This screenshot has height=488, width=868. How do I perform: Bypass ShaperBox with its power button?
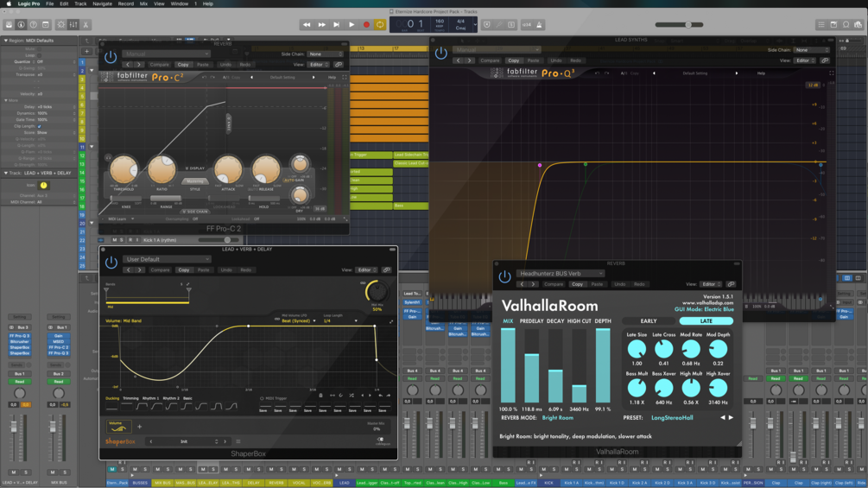pyautogui.click(x=111, y=263)
